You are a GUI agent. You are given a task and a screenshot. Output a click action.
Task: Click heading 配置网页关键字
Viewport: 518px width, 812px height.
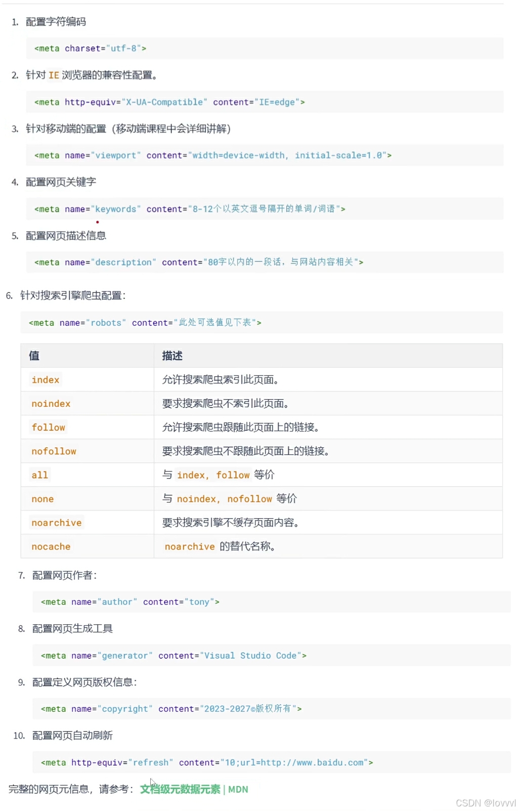coord(61,182)
